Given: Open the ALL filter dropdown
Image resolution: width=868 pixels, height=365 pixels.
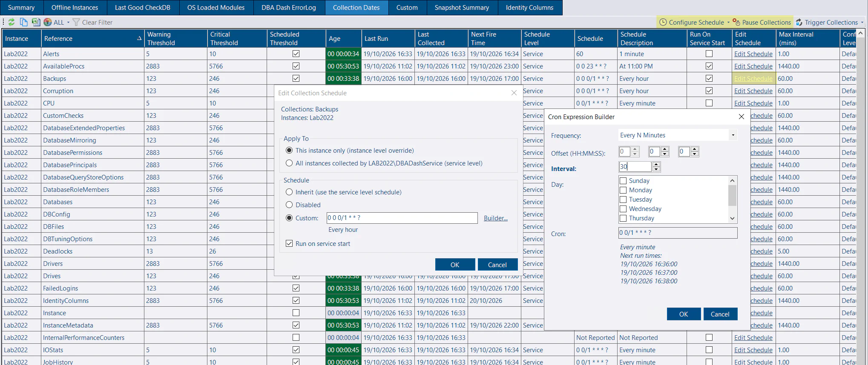Looking at the screenshot, I should point(57,22).
